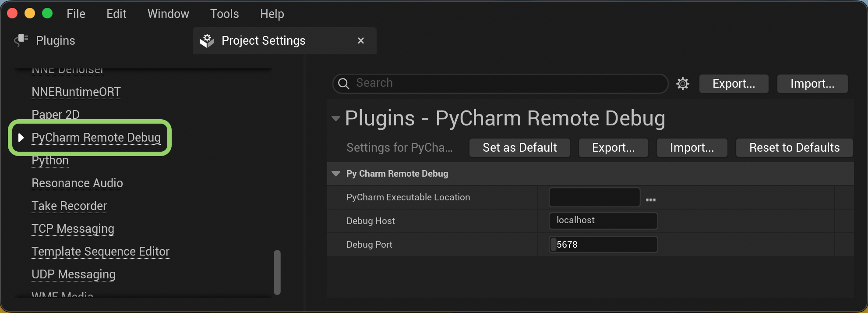Viewport: 868px width, 313px height.
Task: Select NNERuntimeORT in the sidebar
Action: (76, 92)
